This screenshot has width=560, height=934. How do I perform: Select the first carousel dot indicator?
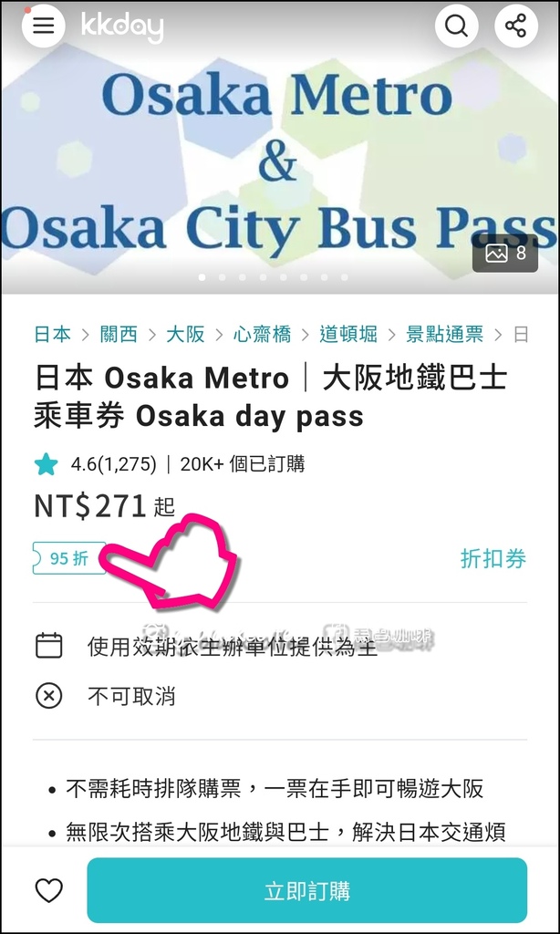point(202,277)
